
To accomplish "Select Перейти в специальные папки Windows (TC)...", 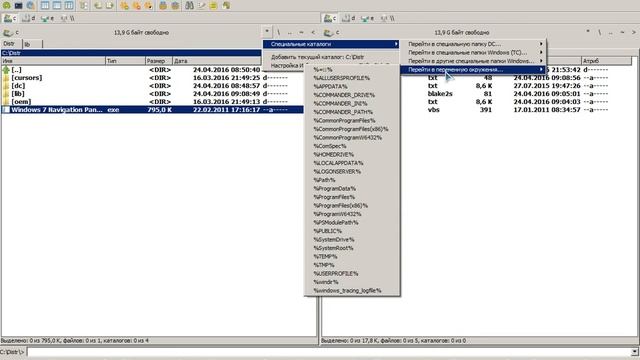I will click(x=473, y=52).
